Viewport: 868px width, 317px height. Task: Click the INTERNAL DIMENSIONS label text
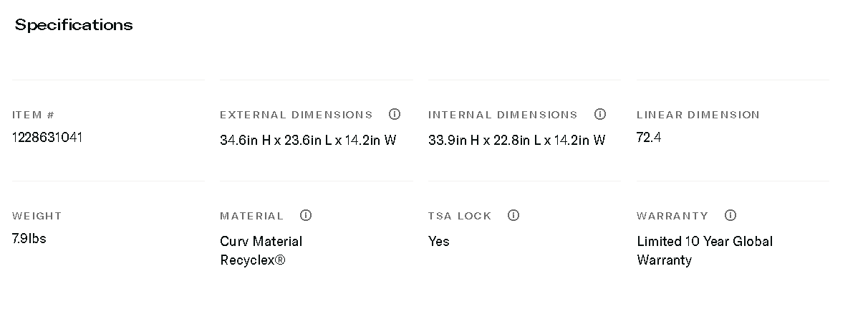coord(503,115)
